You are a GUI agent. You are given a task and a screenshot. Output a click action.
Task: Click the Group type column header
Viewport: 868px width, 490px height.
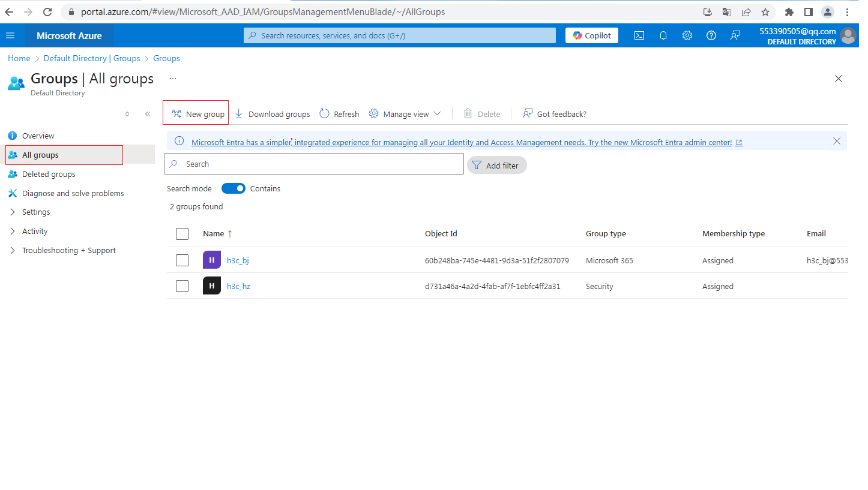click(x=606, y=234)
